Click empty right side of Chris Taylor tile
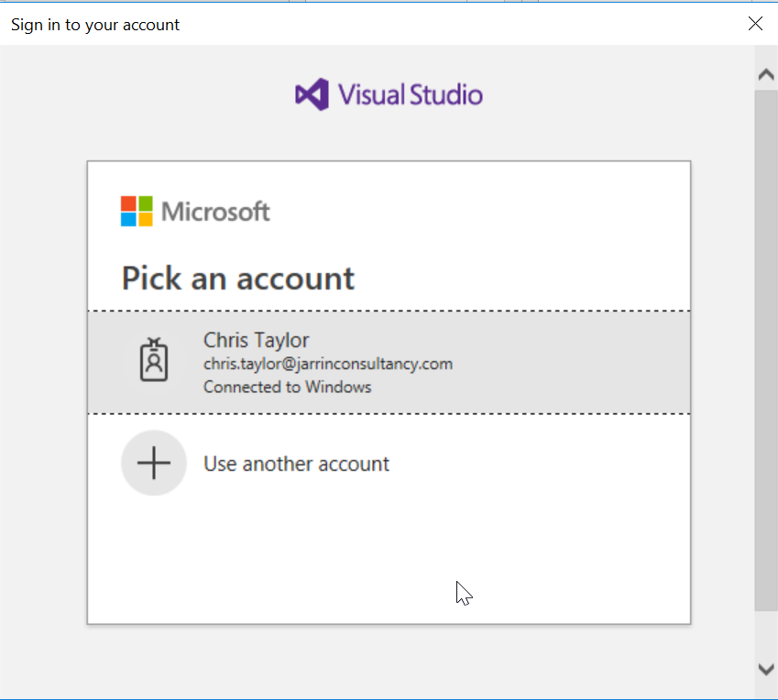778x700 pixels. (x=586, y=362)
